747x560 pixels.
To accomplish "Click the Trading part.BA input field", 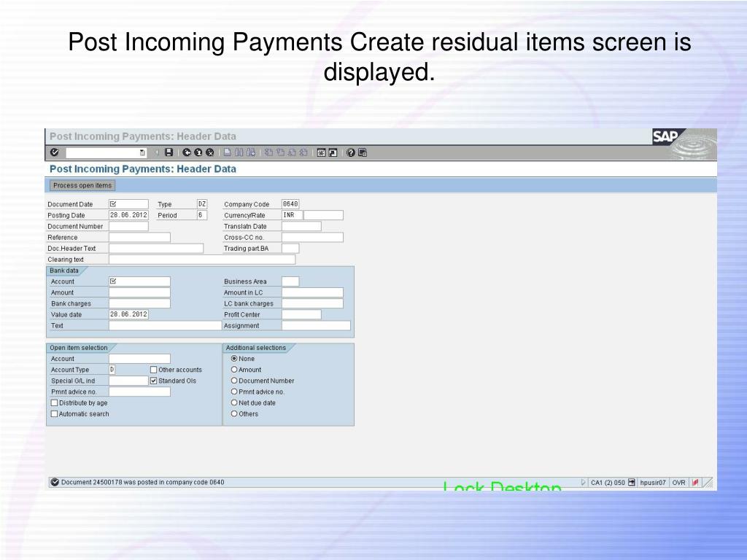I will 290,248.
